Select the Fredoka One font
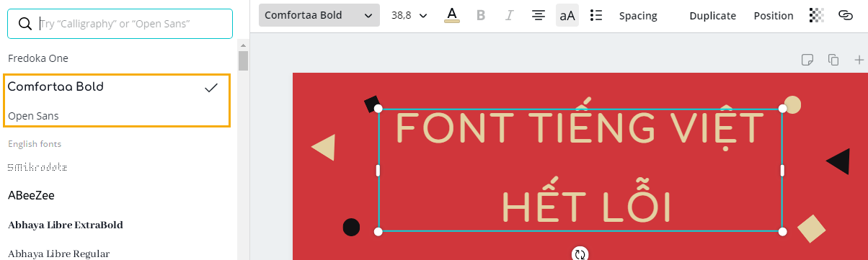 pos(38,58)
